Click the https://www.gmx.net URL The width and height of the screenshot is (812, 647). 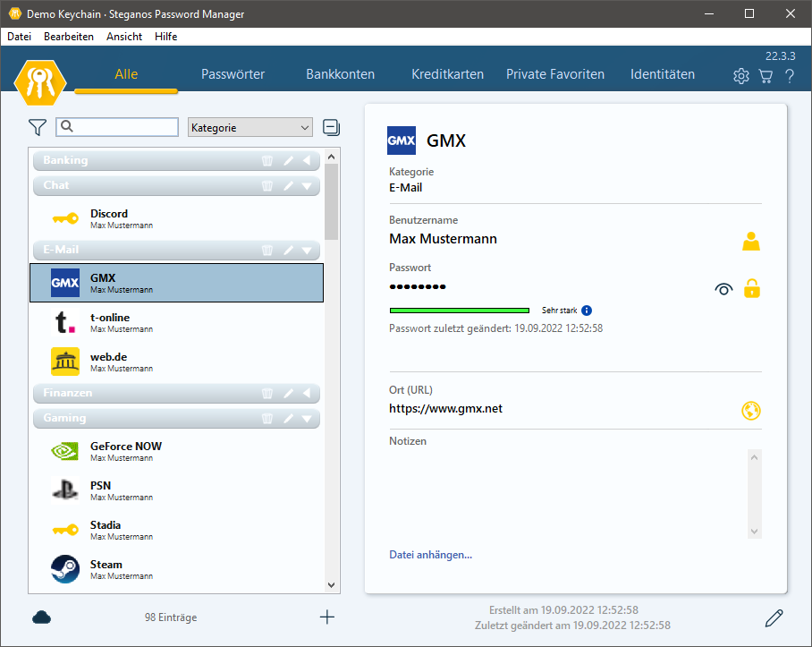(445, 409)
